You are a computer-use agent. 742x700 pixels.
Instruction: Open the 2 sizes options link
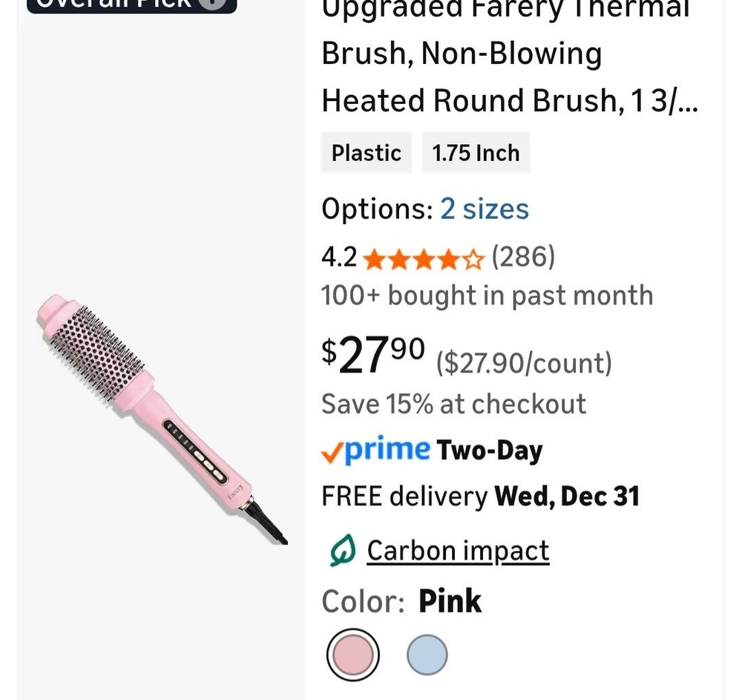coord(485,209)
